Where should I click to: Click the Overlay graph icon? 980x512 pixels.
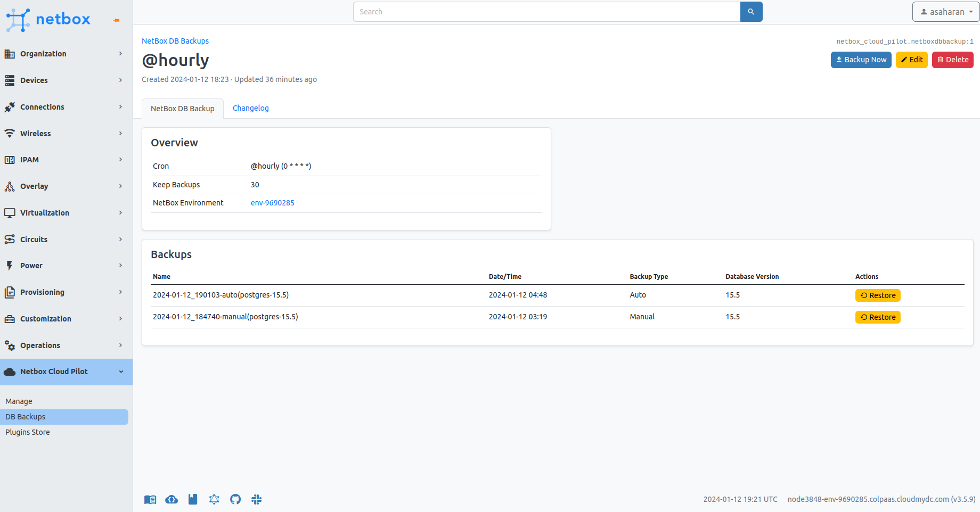click(x=10, y=186)
